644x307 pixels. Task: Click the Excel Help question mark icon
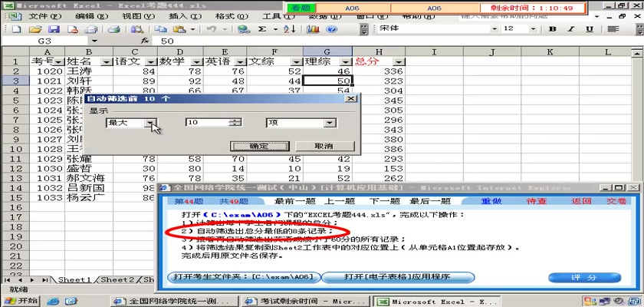point(331,29)
